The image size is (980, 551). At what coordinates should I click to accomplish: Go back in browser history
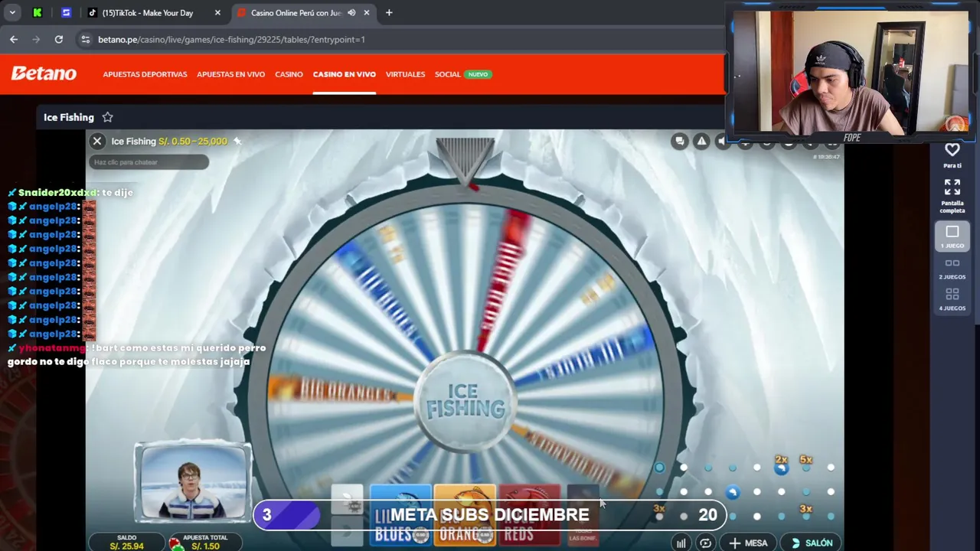[14, 39]
